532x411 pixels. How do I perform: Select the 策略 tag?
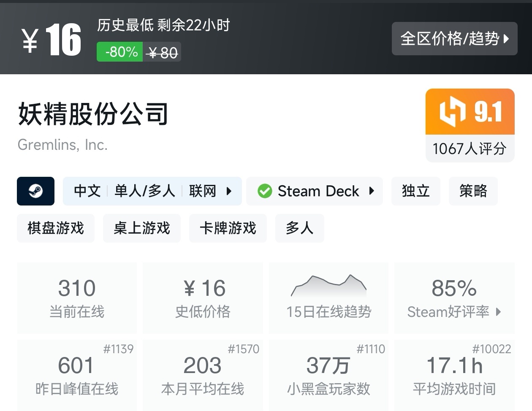coord(473,191)
